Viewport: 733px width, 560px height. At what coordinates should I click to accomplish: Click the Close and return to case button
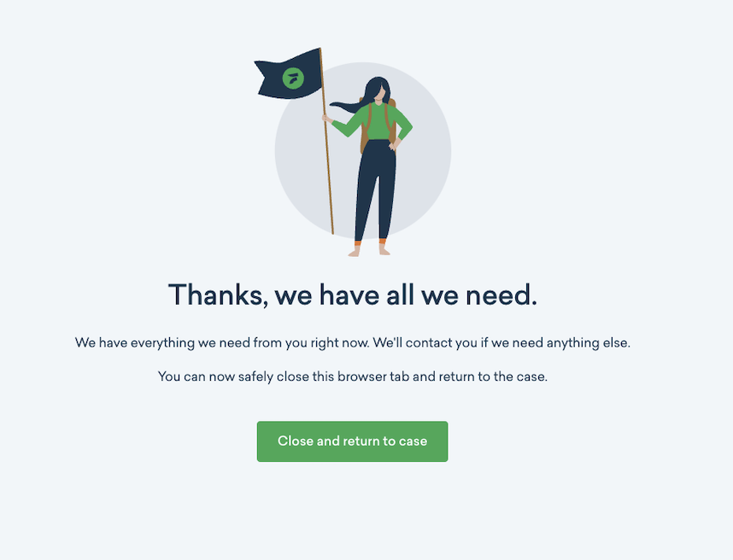pos(352,441)
